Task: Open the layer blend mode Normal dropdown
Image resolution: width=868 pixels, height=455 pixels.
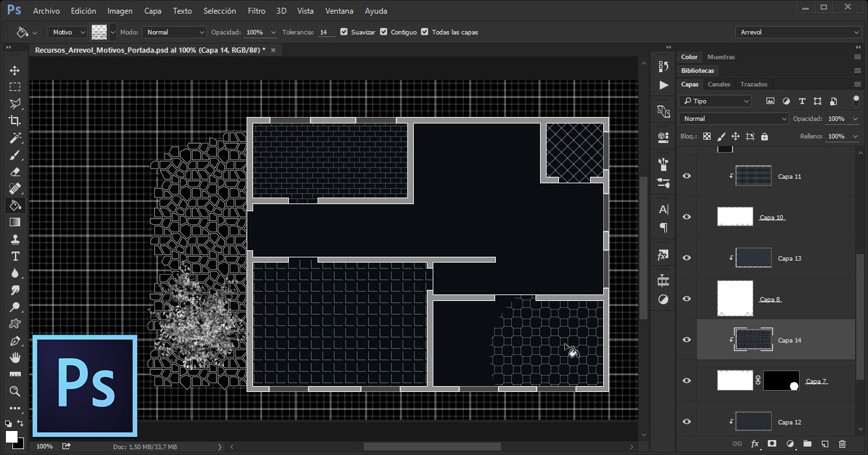Action: (x=734, y=119)
